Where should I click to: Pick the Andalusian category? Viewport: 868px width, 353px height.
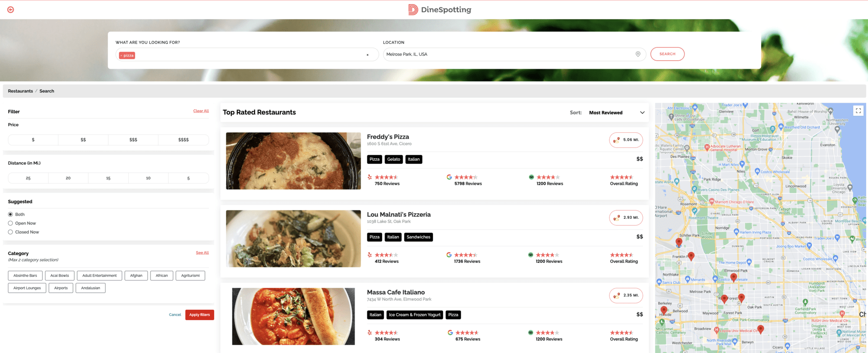click(91, 288)
